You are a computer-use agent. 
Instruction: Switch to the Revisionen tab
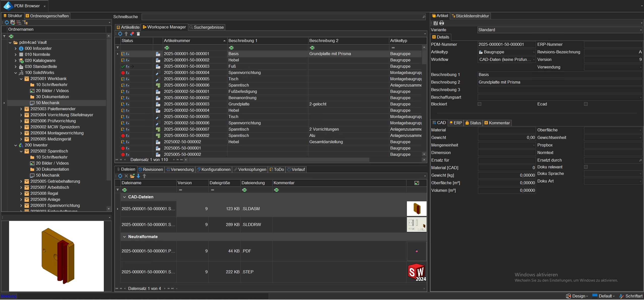click(x=151, y=169)
